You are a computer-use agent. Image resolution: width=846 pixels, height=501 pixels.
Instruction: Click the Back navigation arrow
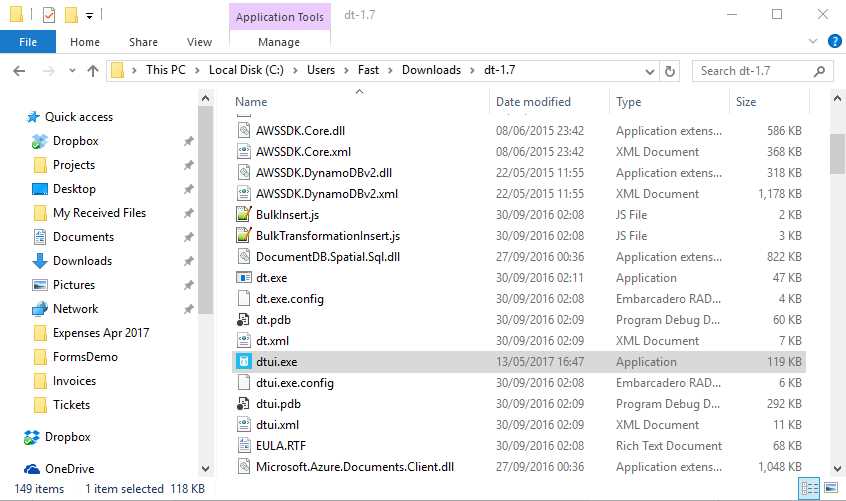[x=19, y=71]
